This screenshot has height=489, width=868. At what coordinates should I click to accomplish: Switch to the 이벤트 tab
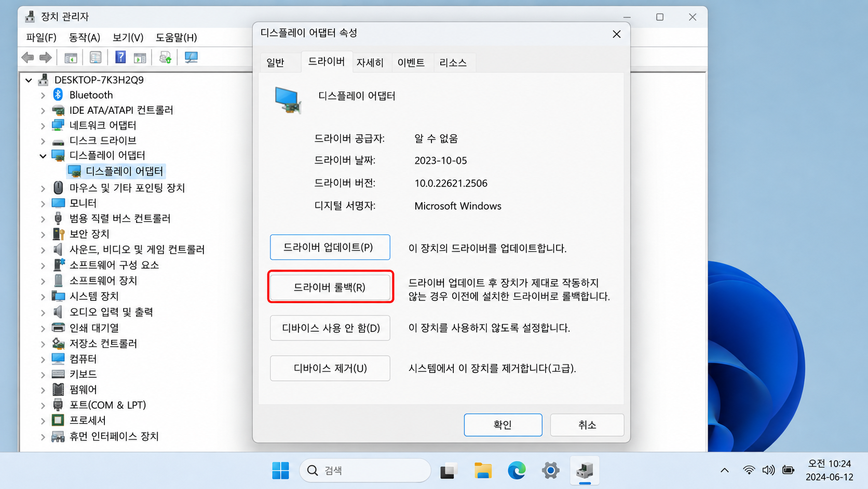point(411,62)
